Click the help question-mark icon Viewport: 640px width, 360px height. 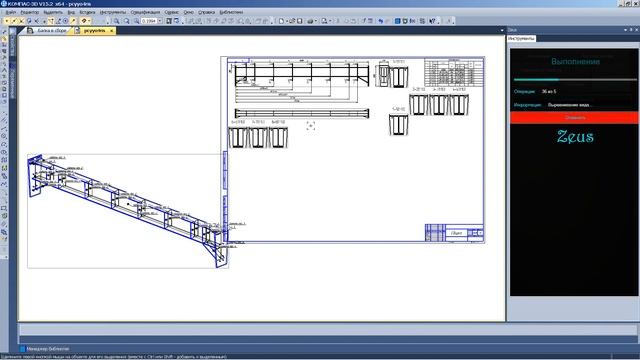(x=432, y=21)
